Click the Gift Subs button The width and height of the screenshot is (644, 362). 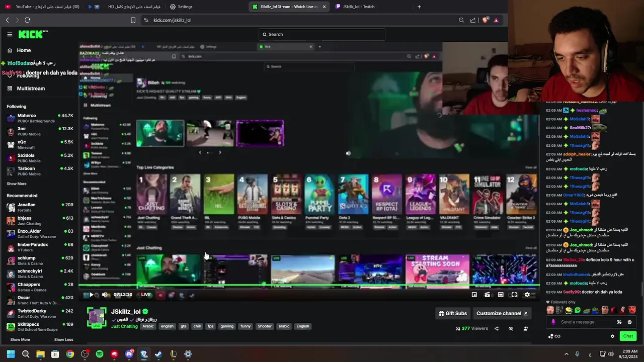pyautogui.click(x=453, y=313)
